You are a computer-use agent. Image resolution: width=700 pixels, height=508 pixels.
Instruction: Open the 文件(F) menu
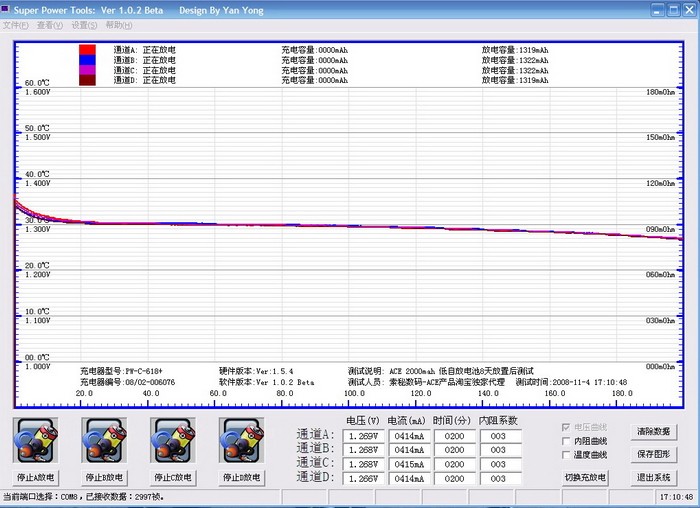(16, 25)
